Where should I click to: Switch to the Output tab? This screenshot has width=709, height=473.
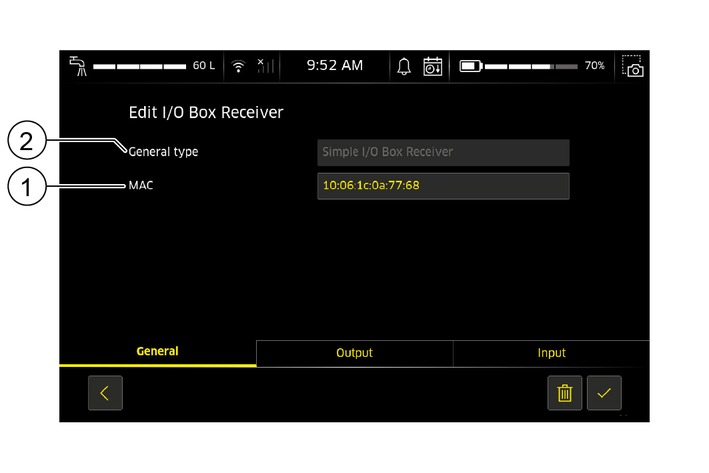pos(354,353)
